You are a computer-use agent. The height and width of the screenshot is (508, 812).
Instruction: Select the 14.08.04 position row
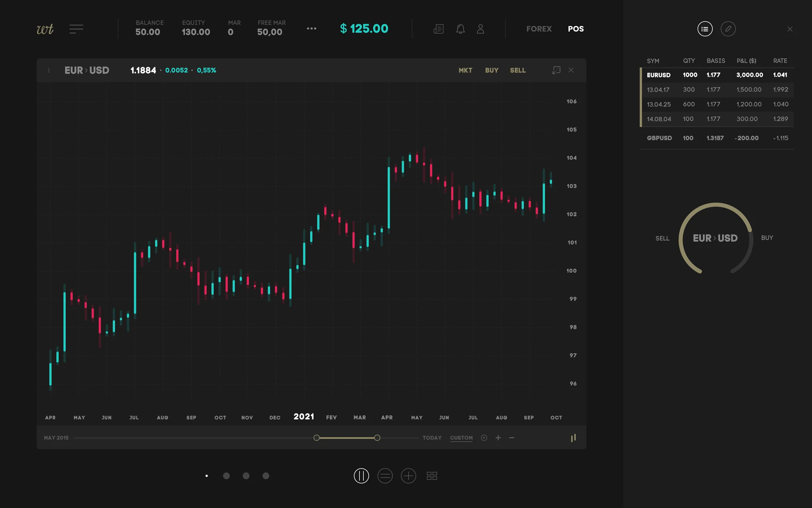coord(717,119)
